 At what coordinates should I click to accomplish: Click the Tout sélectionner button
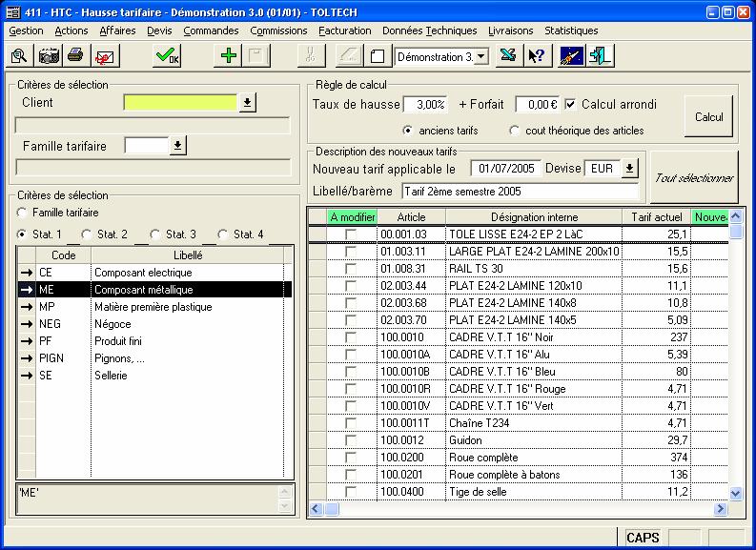[x=694, y=178]
